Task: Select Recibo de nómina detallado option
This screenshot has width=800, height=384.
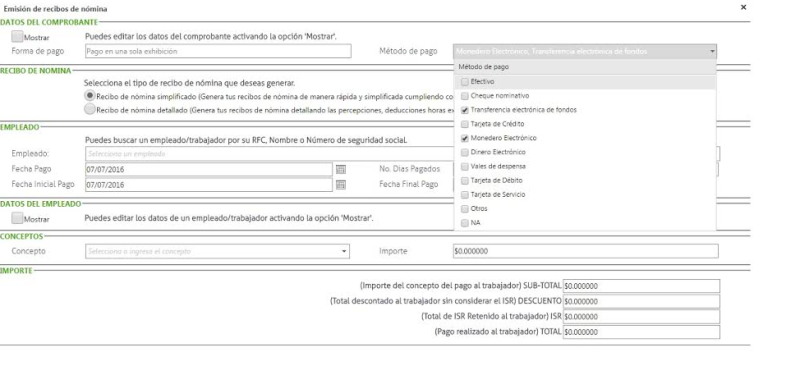Action: click(x=90, y=109)
